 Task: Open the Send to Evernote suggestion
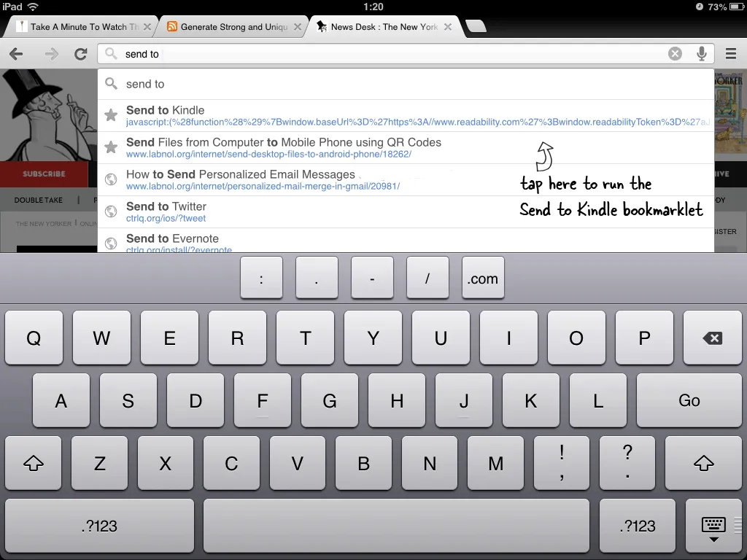[292, 239]
